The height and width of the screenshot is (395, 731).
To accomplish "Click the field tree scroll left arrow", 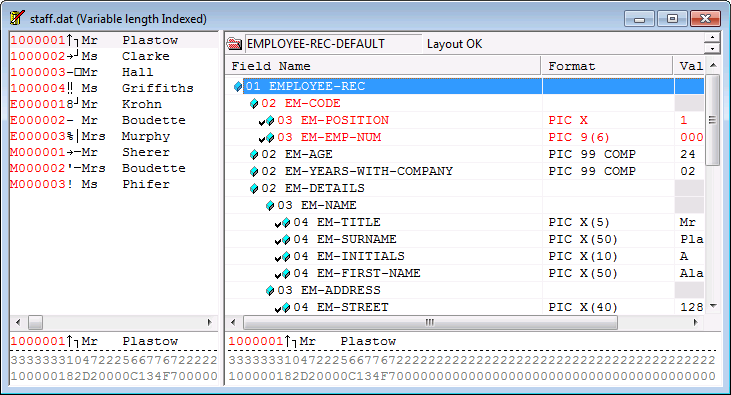I will [x=234, y=322].
